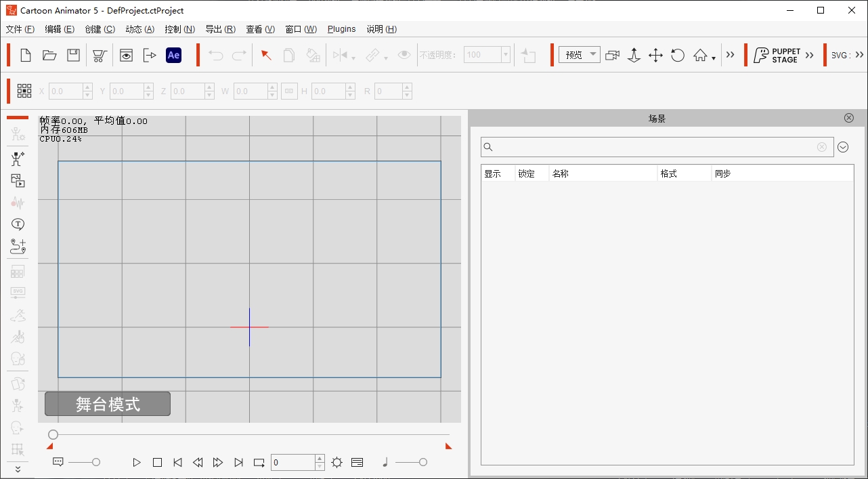Expand the search filter chevron in 场景 panel
Image resolution: width=868 pixels, height=479 pixels.
pyautogui.click(x=843, y=147)
